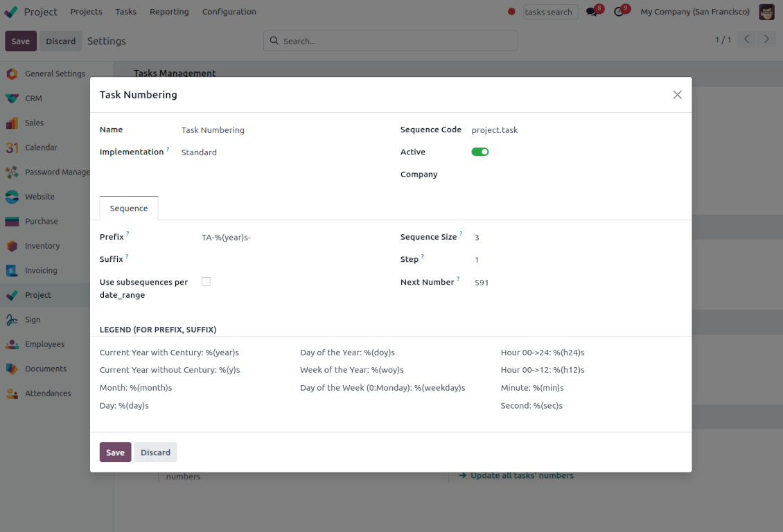Select the CRM icon in sidebar
The height and width of the screenshot is (532, 783).
point(12,98)
